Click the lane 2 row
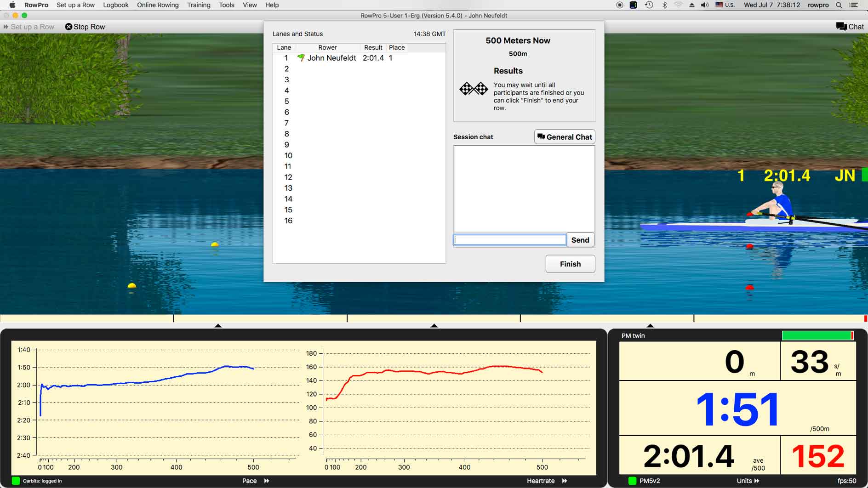868x488 pixels. pos(359,69)
